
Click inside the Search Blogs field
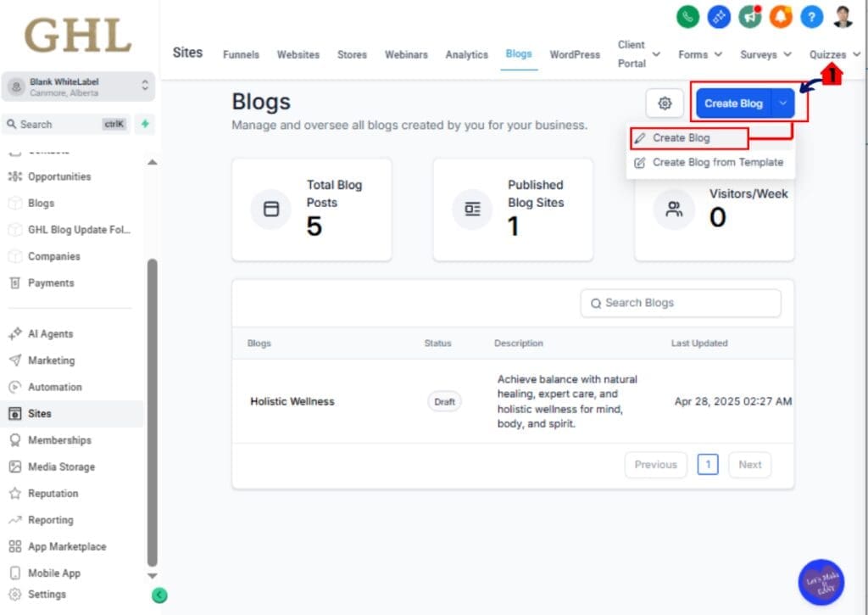point(681,303)
